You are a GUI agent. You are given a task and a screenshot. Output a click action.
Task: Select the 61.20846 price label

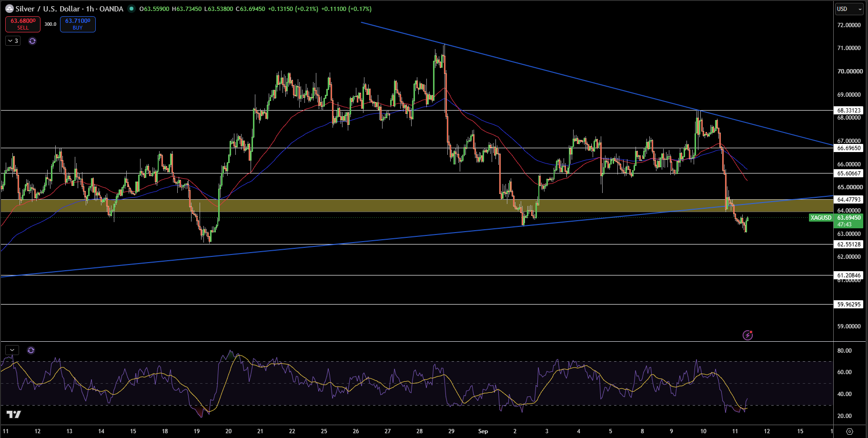click(849, 275)
